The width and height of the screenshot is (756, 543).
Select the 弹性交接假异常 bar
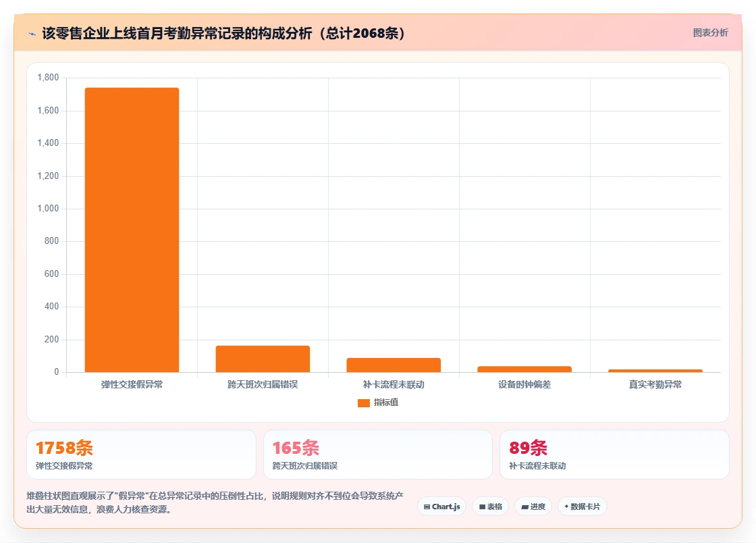[132, 230]
